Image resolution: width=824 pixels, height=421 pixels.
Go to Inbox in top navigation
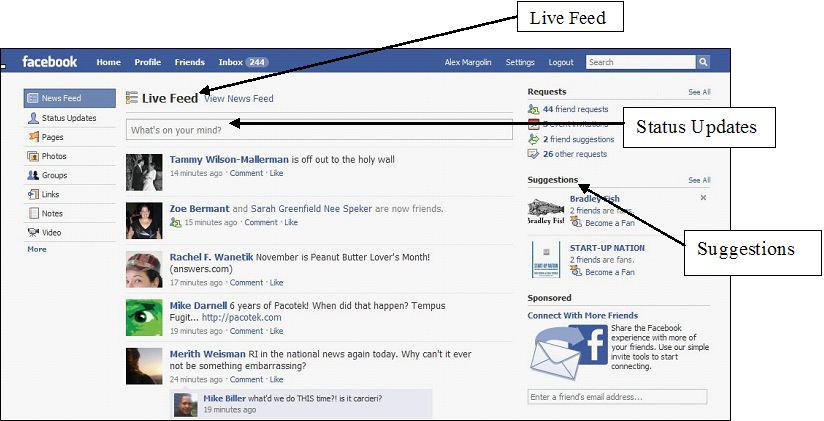(x=243, y=62)
